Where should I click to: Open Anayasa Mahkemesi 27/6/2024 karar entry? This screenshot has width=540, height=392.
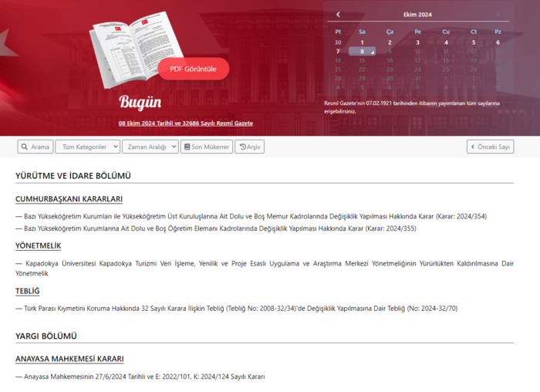click(x=140, y=377)
